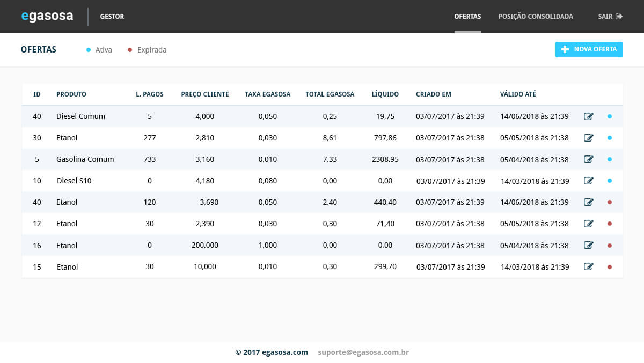
Task: Click the 2308,95 líquido value
Action: coord(385,159)
